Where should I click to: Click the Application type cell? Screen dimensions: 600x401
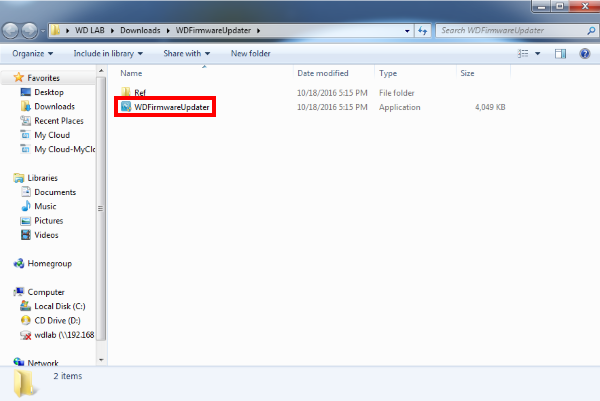click(x=399, y=108)
